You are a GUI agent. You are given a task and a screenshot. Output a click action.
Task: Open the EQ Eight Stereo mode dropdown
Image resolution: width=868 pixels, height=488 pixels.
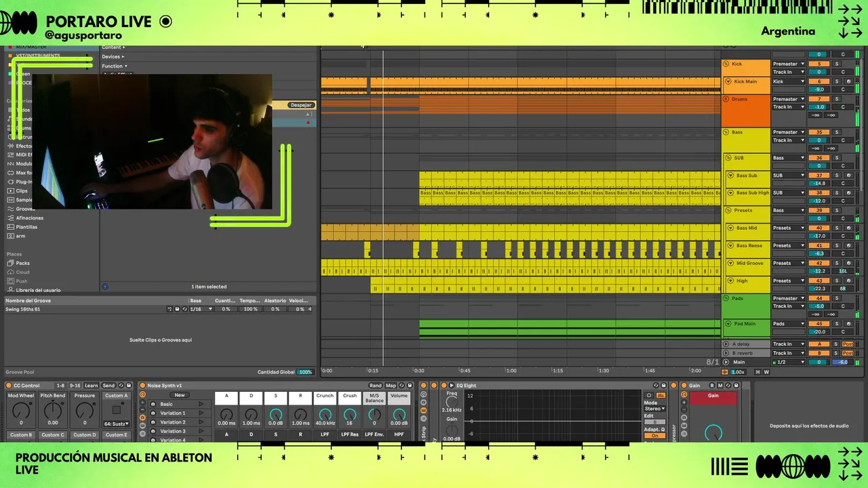(x=654, y=409)
